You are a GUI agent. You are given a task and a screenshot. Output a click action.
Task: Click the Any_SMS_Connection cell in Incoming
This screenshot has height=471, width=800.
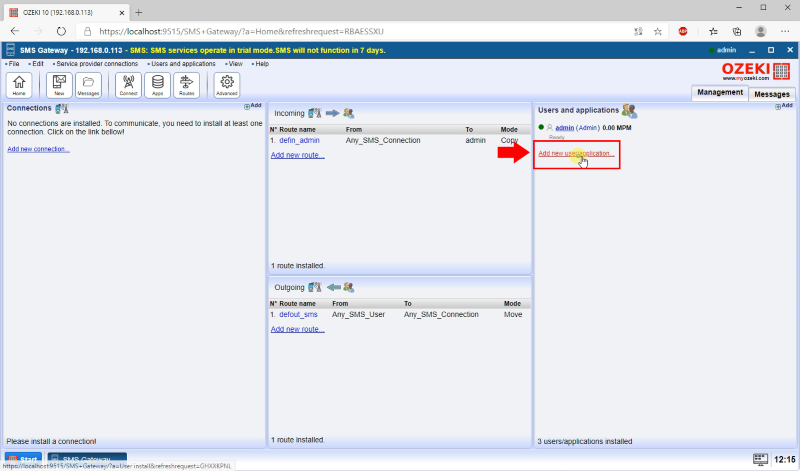(x=383, y=140)
